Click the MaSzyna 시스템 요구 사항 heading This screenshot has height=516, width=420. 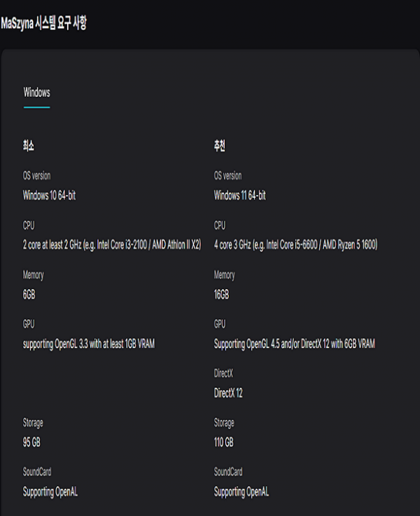click(43, 22)
